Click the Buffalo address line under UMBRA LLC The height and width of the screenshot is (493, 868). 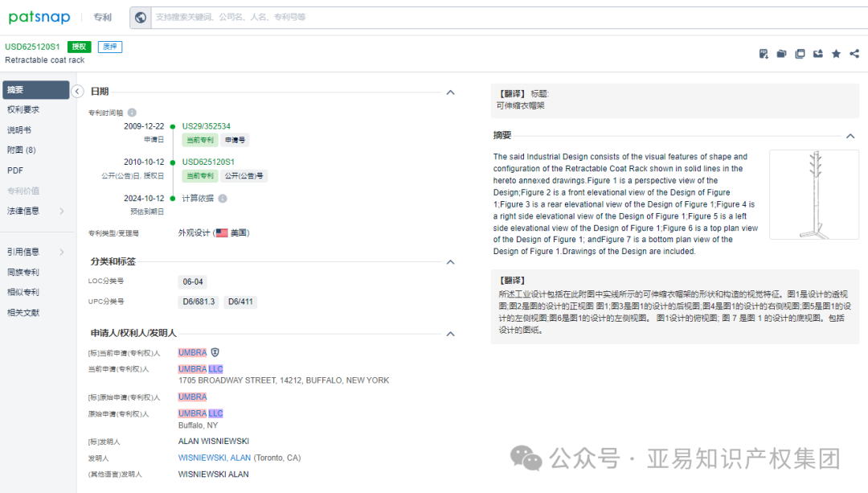(284, 380)
